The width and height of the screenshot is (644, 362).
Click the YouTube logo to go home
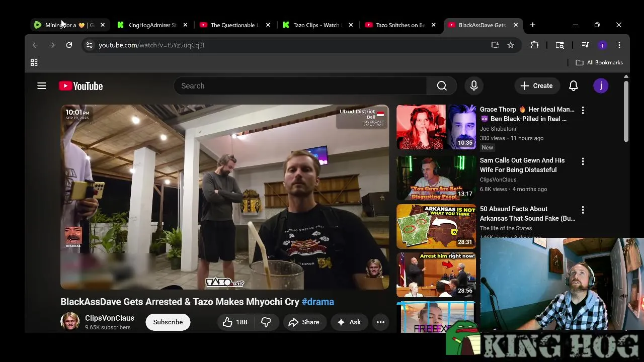click(x=80, y=86)
